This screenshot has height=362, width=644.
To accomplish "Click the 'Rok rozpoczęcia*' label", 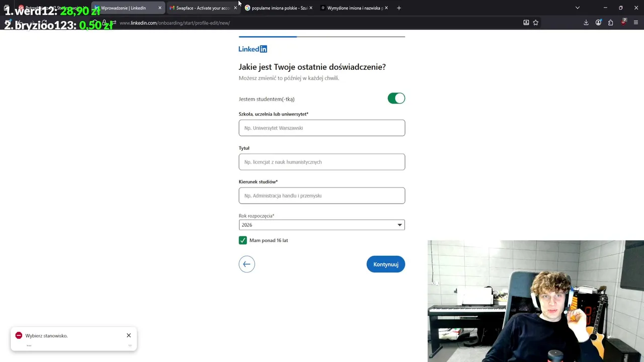I will (x=256, y=216).
